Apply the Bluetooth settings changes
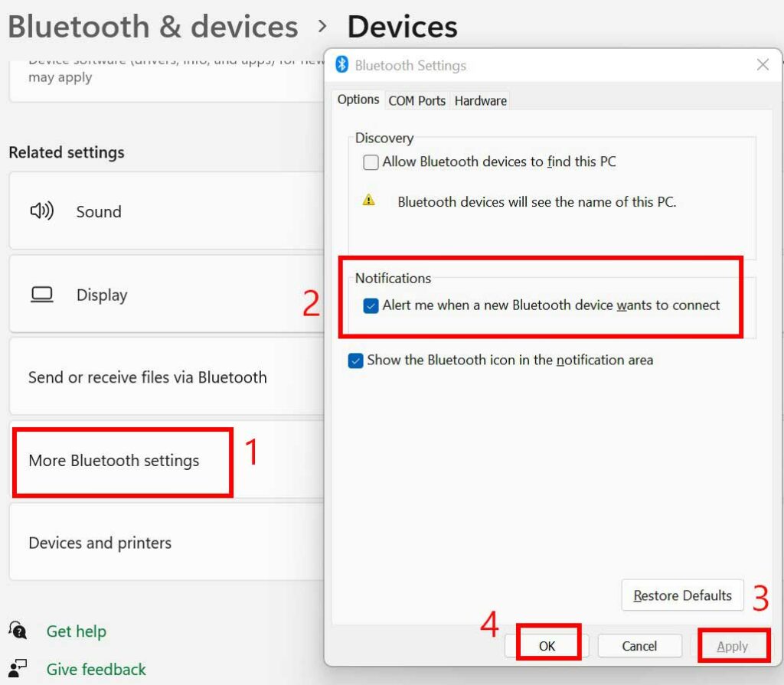 732,645
